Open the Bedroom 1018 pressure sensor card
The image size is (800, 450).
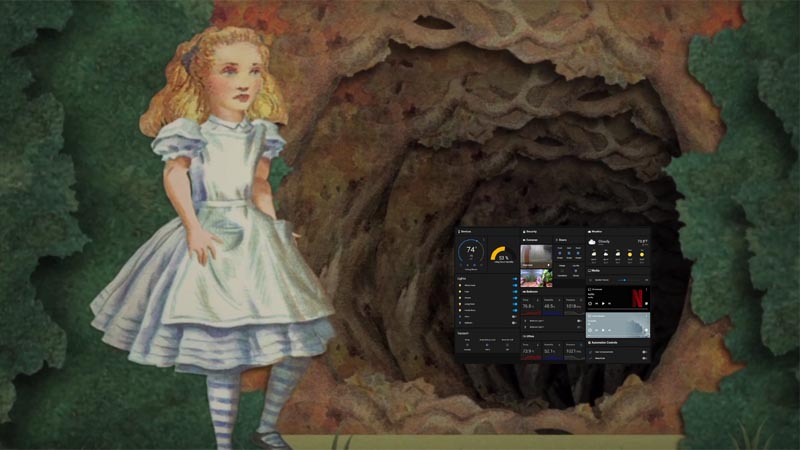pyautogui.click(x=574, y=306)
